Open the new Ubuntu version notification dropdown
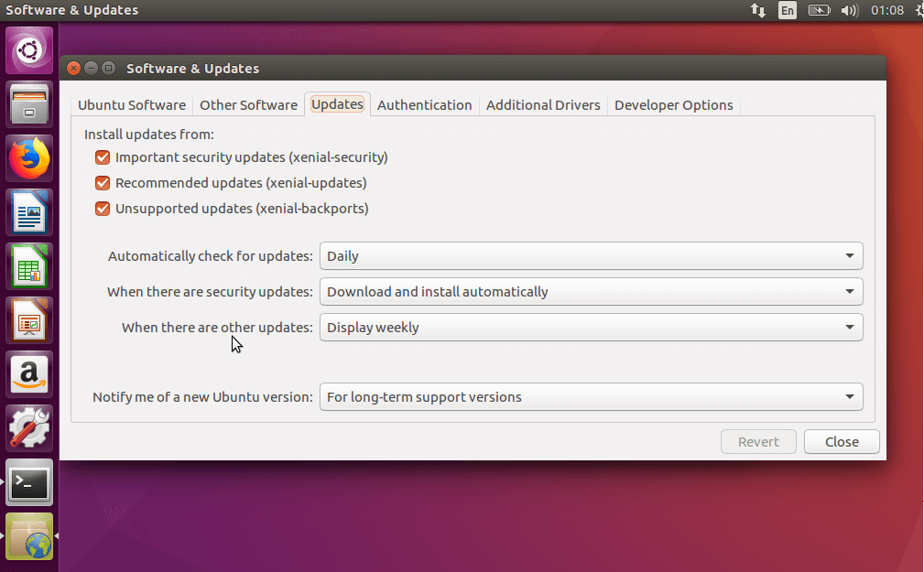924x572 pixels. (x=590, y=396)
